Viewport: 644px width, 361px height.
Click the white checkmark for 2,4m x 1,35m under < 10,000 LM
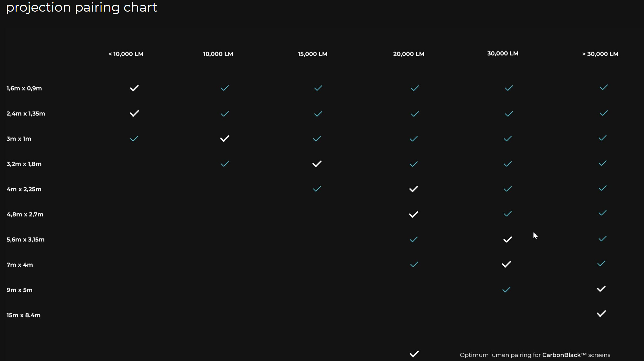[x=134, y=113]
